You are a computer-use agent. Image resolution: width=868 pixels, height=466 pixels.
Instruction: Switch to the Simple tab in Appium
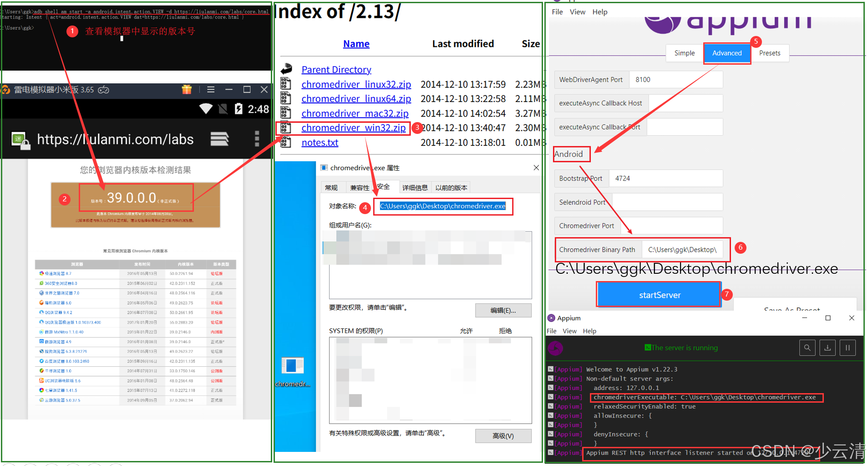pyautogui.click(x=685, y=53)
